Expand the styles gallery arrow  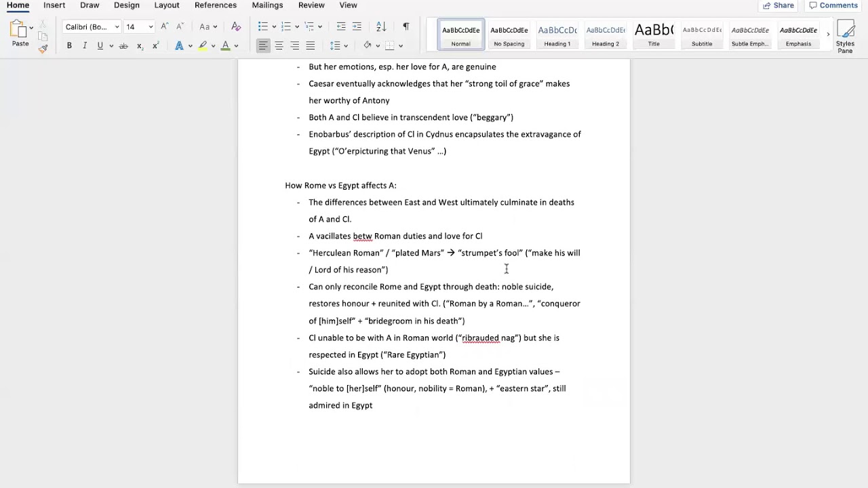[x=827, y=35]
